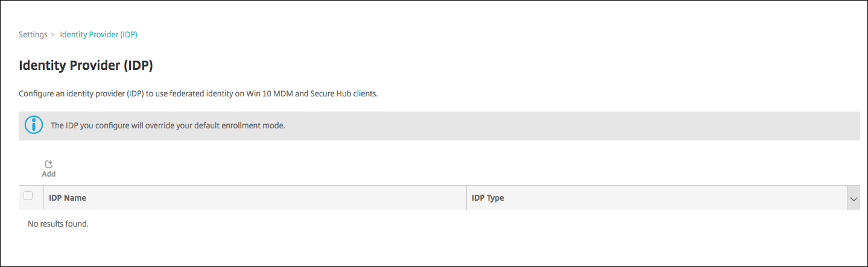Screen dimensions: 868x267
Task: Click blank header space right of IDP Type
Action: (664, 198)
